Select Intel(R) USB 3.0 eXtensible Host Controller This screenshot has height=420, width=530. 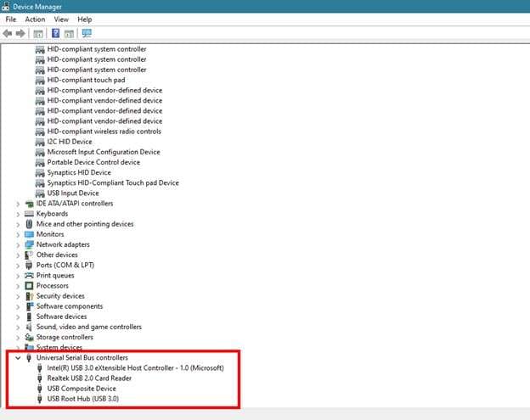pos(135,367)
